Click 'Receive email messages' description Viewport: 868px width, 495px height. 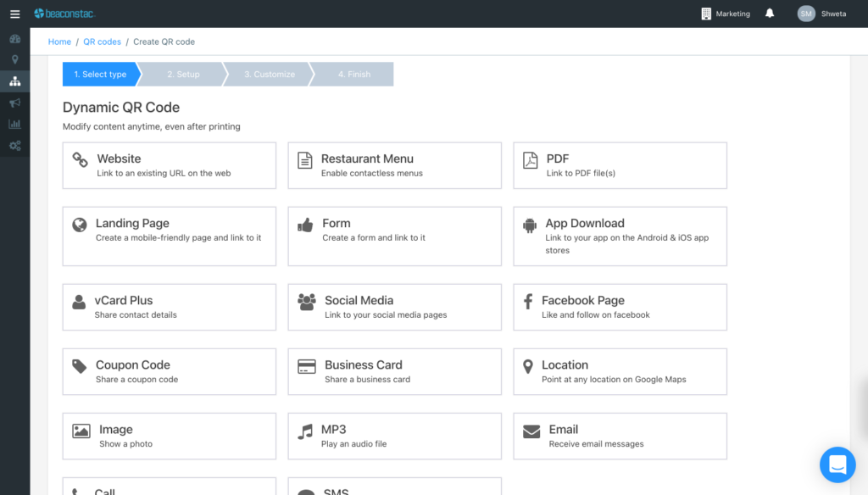596,444
